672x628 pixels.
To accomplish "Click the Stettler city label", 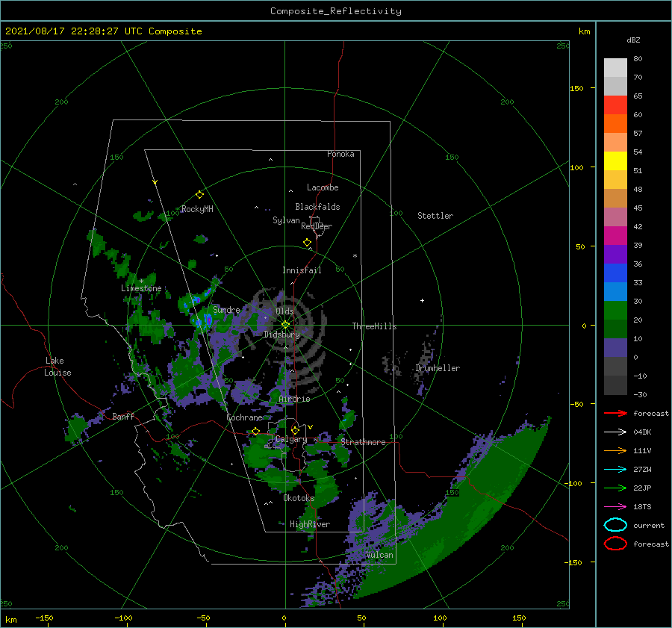I will [x=435, y=216].
